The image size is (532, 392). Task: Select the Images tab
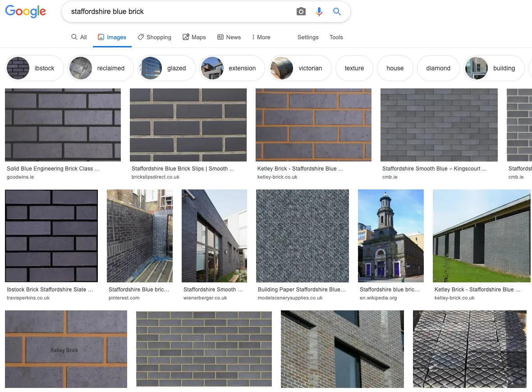112,37
